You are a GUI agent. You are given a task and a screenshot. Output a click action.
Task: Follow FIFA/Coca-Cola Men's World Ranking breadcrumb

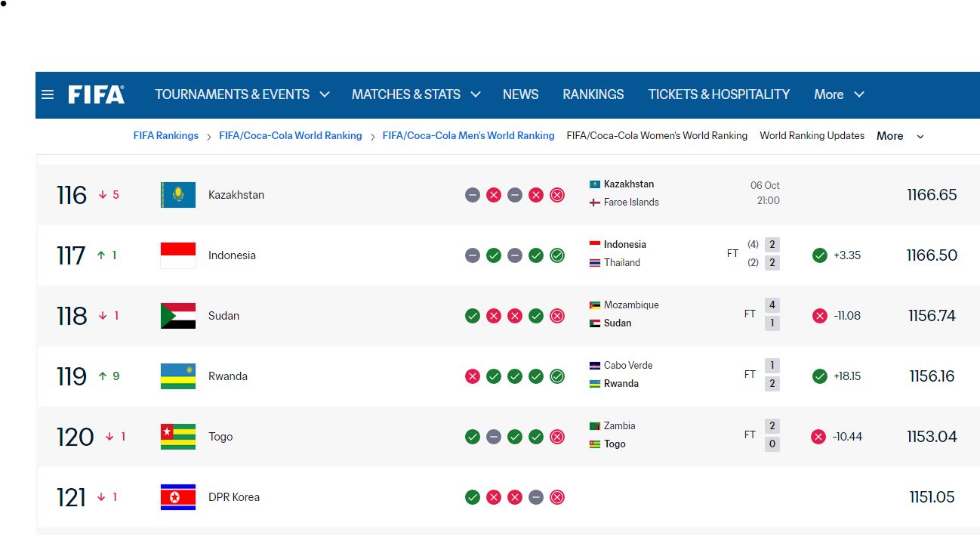[x=469, y=136]
